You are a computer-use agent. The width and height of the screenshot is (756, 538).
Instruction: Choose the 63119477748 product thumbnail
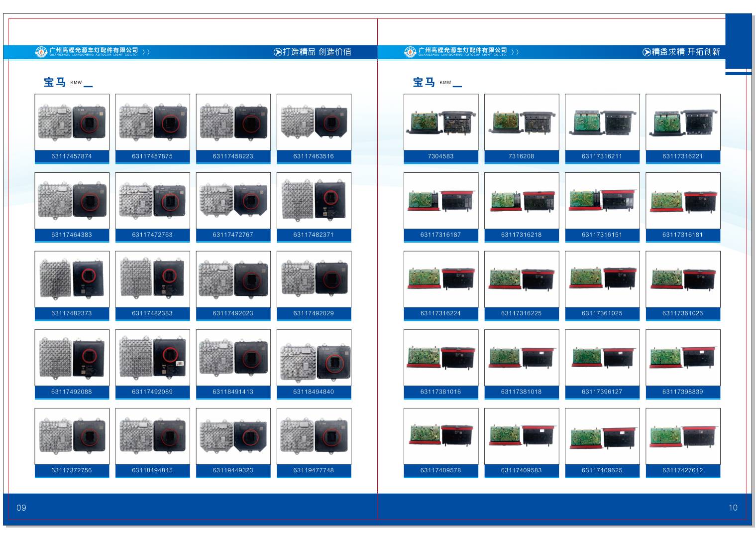click(314, 436)
